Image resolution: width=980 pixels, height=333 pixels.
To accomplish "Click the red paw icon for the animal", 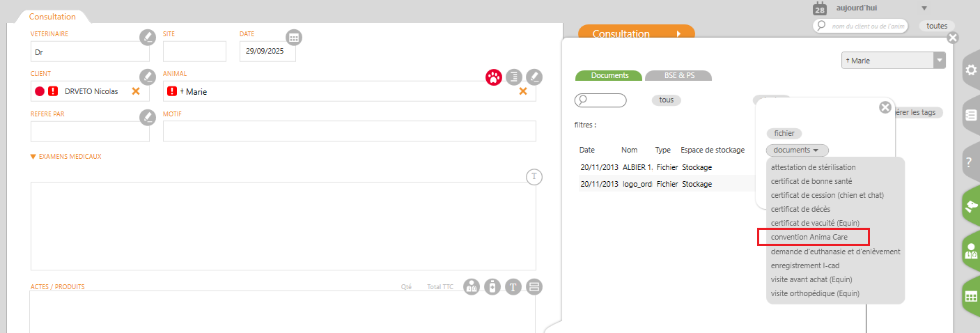I will [494, 77].
